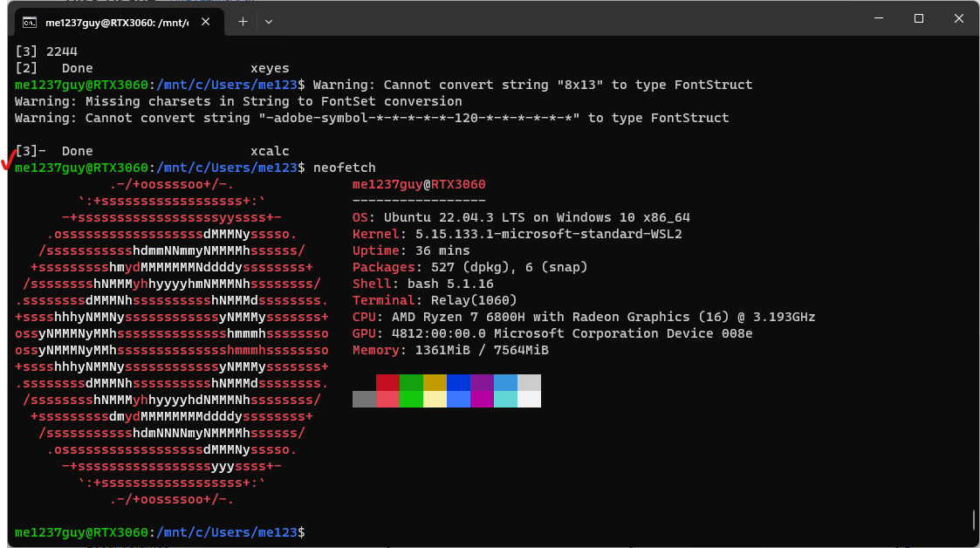980x548 pixels.
Task: Select the me1237guy@RTX3060 terminal tab
Action: [119, 23]
